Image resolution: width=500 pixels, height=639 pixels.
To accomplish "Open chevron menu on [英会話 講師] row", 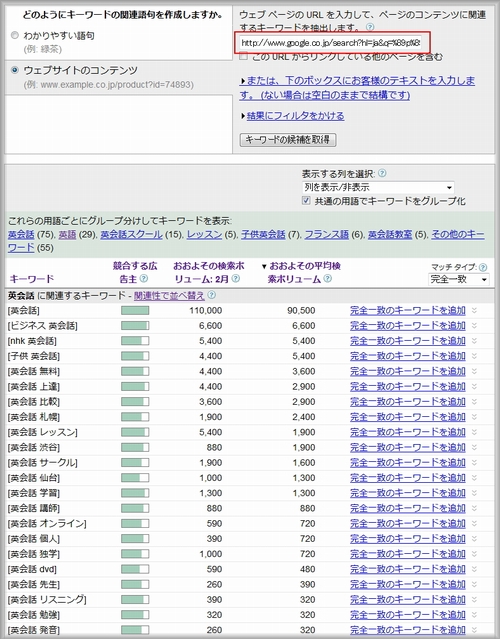I will [x=474, y=508].
